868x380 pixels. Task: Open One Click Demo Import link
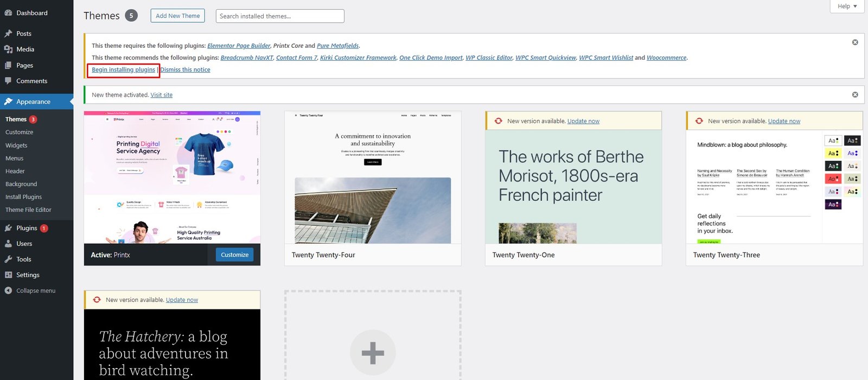431,58
